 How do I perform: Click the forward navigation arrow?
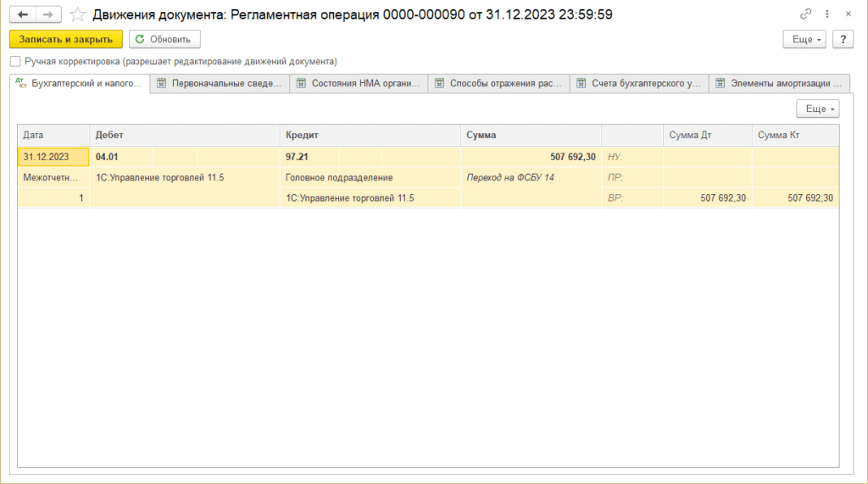[x=49, y=14]
